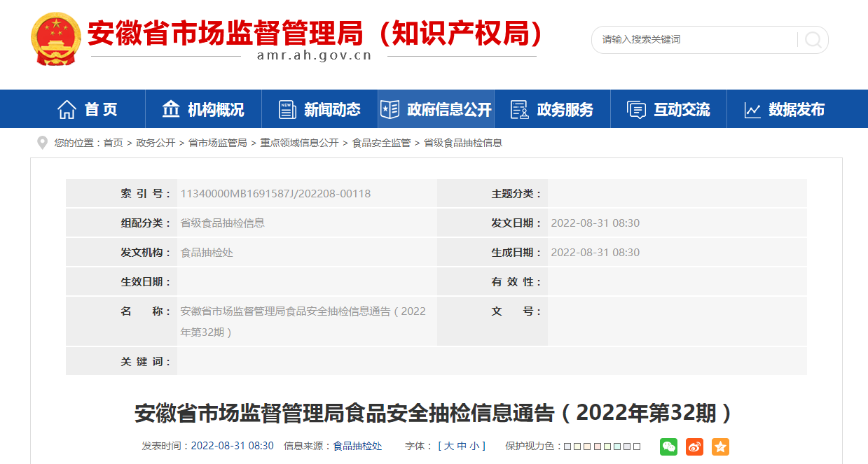Viewport: 868px width, 464px height.
Task: Click the orange star favorite icon
Action: [720, 447]
